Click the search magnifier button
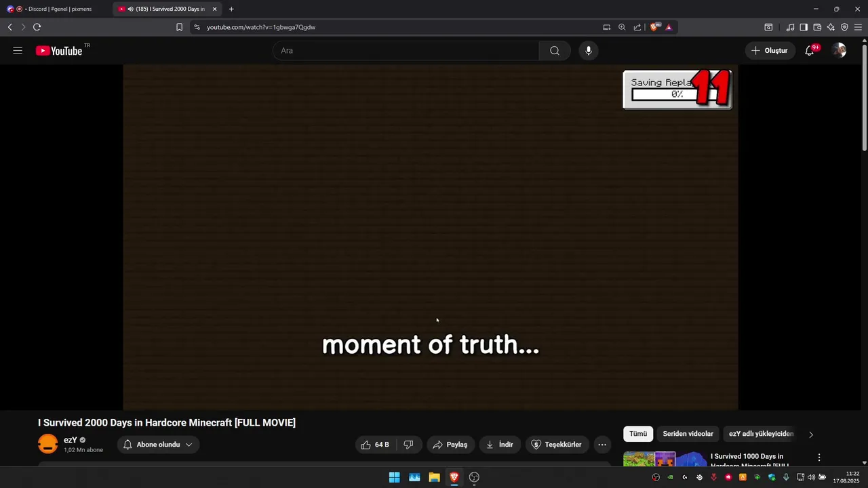868x488 pixels. click(555, 51)
